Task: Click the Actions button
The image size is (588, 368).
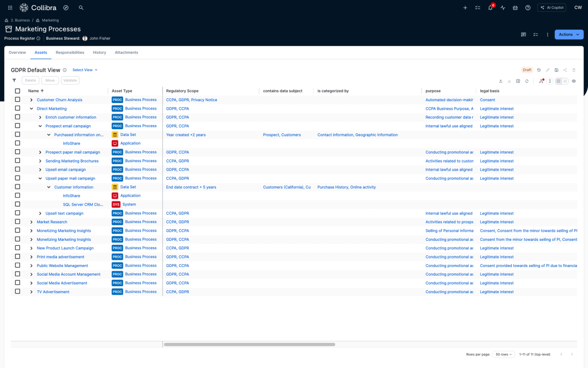Action: coord(568,35)
